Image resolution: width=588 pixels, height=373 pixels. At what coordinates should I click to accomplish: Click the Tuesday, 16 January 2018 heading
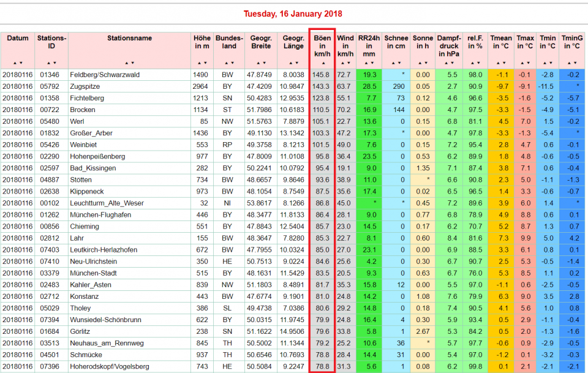coord(293,13)
